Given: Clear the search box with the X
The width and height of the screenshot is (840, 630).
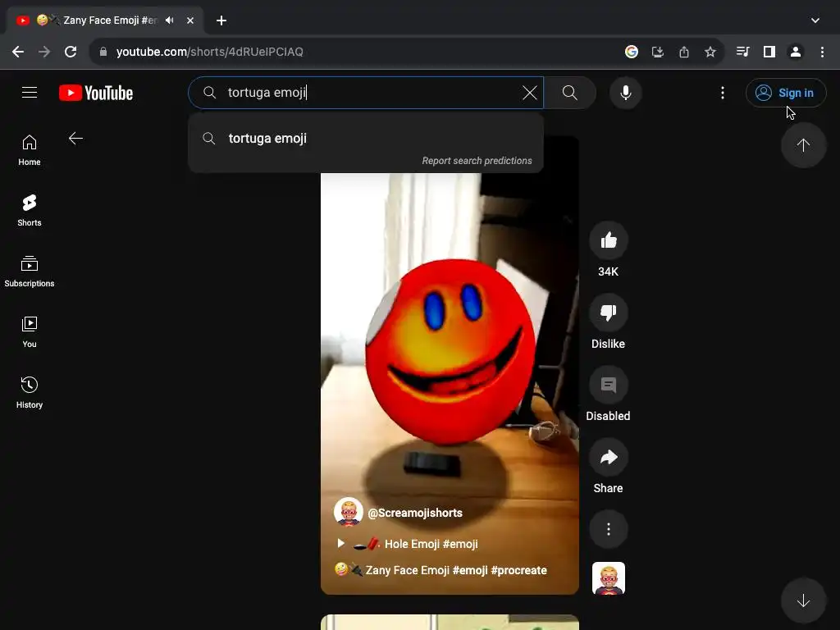Looking at the screenshot, I should 530,93.
